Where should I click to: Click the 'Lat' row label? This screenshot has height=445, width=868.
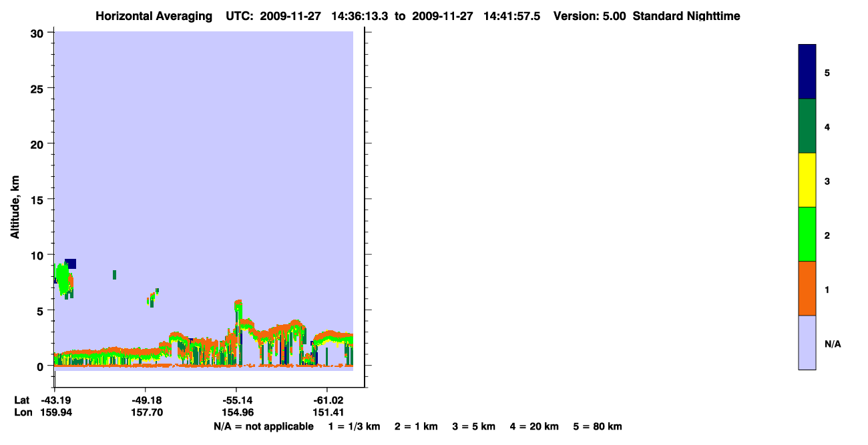pos(21,400)
